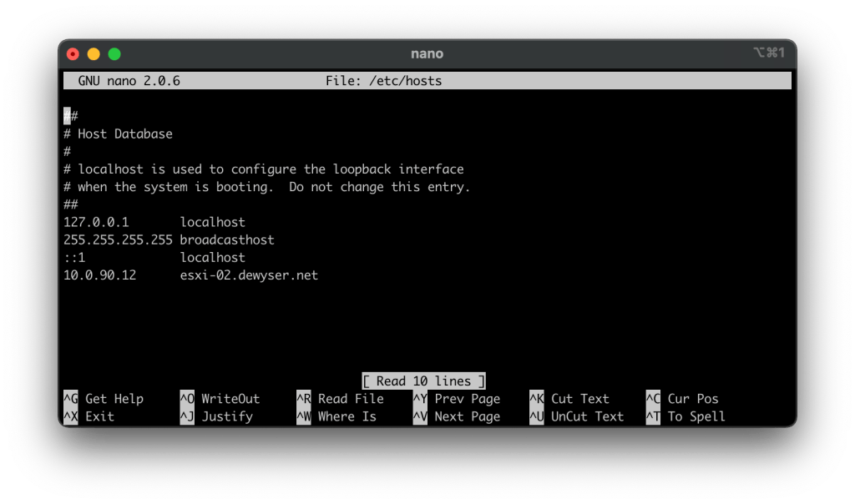The width and height of the screenshot is (855, 504).
Task: Click the ^C Cur Pos shortcut
Action: [x=682, y=399]
